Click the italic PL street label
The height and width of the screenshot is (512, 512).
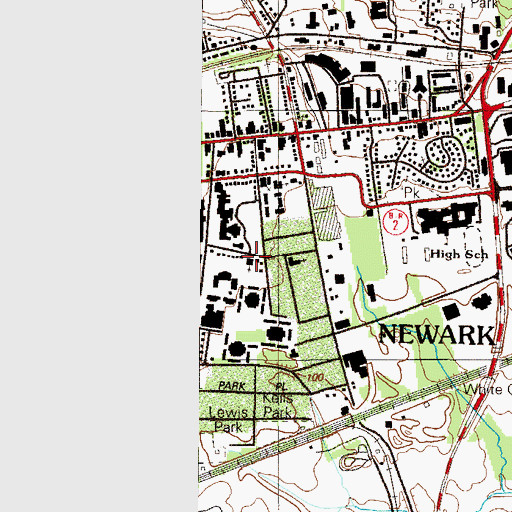click(x=281, y=387)
